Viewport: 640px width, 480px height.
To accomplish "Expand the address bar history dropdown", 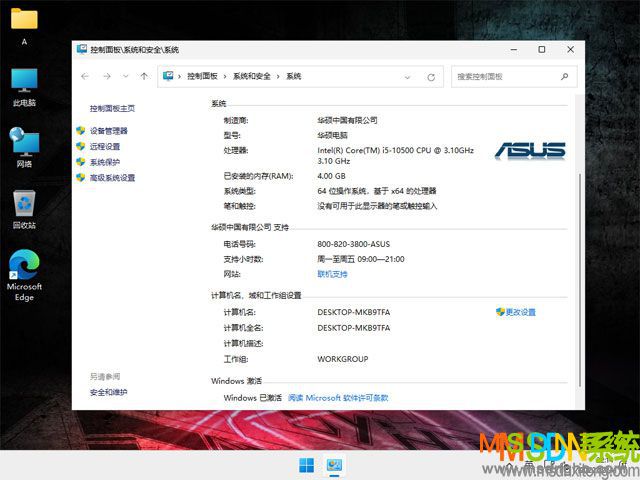I will 407,77.
